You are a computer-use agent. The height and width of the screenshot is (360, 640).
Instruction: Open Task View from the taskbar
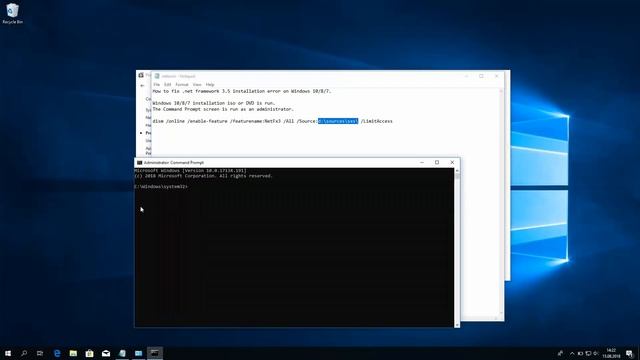tap(40, 353)
